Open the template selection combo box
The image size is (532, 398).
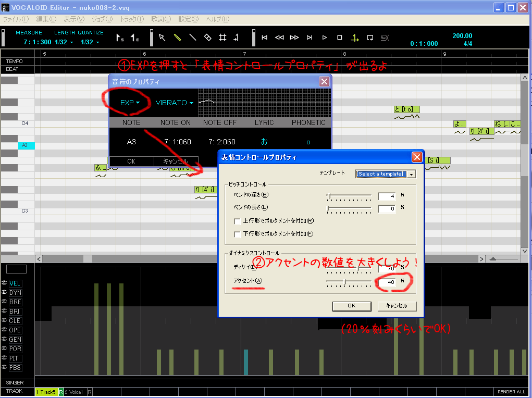tap(386, 174)
